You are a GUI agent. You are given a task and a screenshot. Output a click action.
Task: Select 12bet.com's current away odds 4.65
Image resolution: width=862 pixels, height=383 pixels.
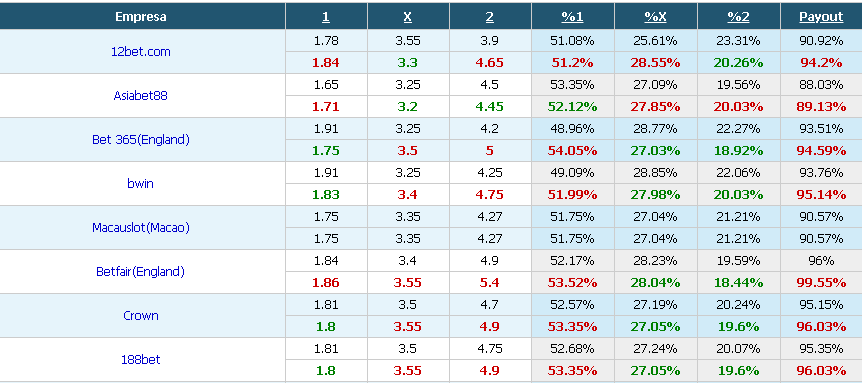point(489,63)
